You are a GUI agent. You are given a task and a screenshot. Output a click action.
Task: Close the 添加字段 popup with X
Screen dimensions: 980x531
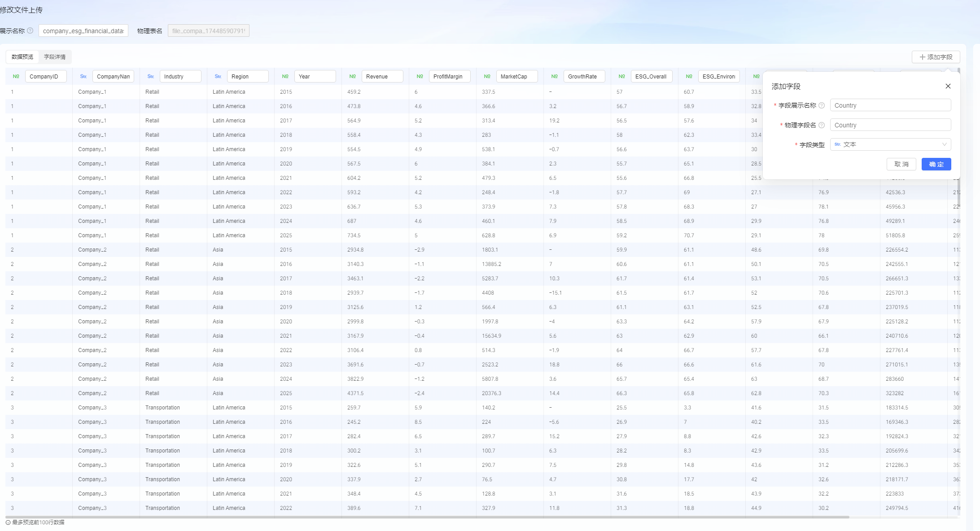point(948,86)
